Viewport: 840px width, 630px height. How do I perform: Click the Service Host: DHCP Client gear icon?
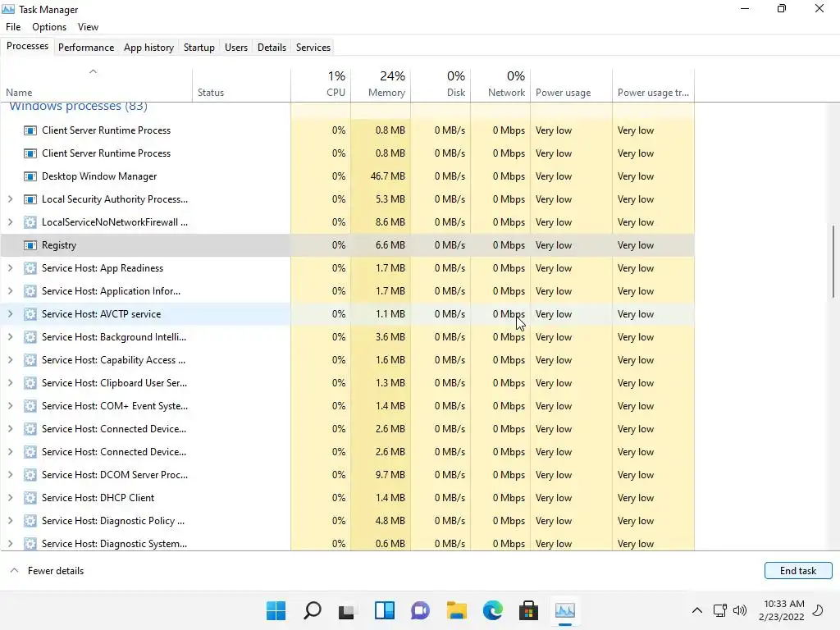[x=30, y=498]
